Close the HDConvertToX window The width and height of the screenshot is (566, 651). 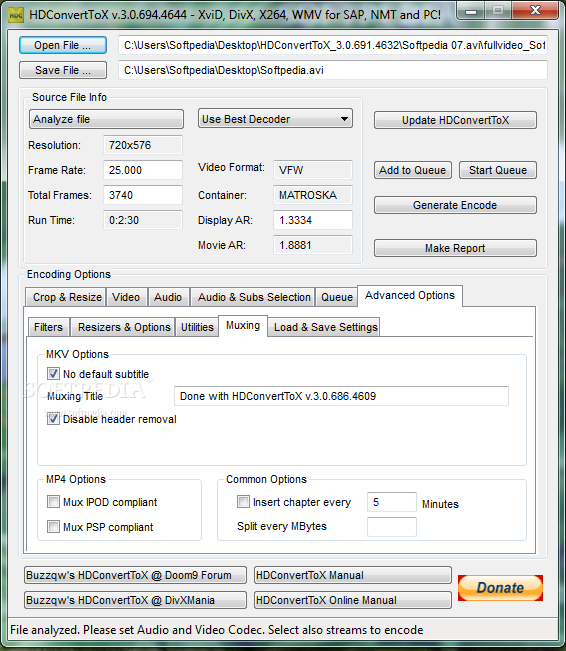pos(535,11)
